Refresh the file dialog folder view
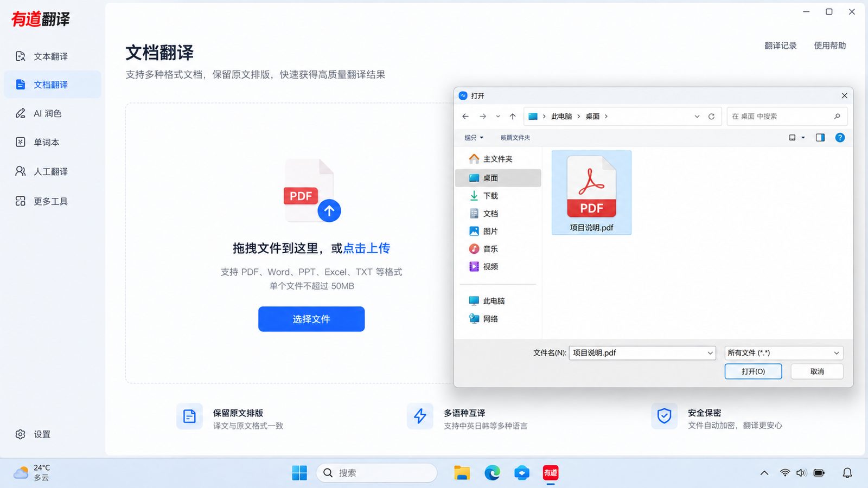868x488 pixels. click(712, 117)
